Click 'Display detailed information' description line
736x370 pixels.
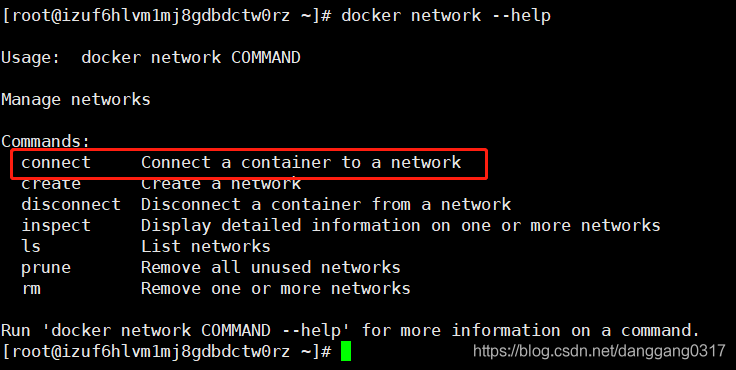pos(400,226)
